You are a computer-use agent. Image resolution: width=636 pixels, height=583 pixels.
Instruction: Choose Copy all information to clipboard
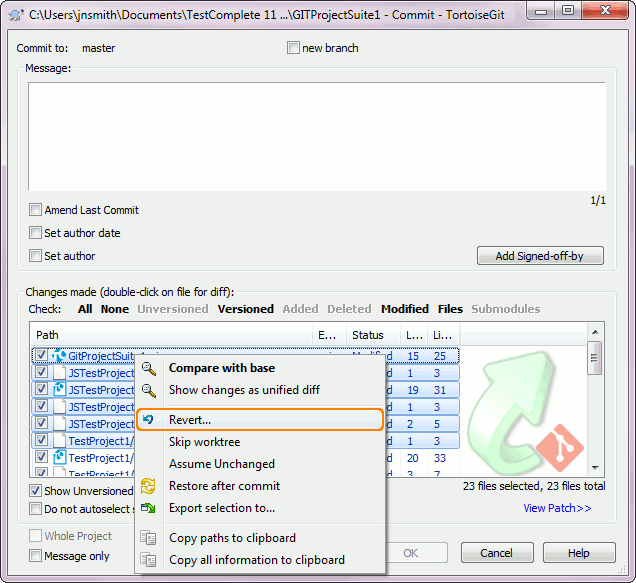[x=260, y=560]
